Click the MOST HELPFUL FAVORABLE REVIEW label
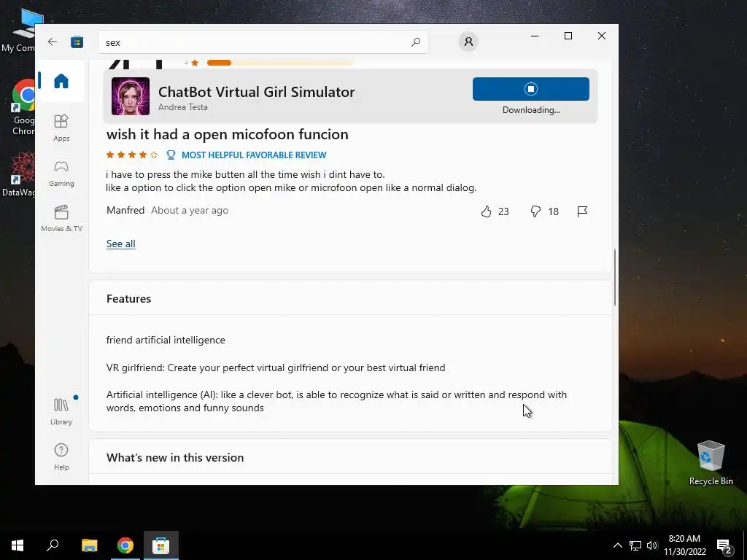This screenshot has width=747, height=560. pos(254,155)
